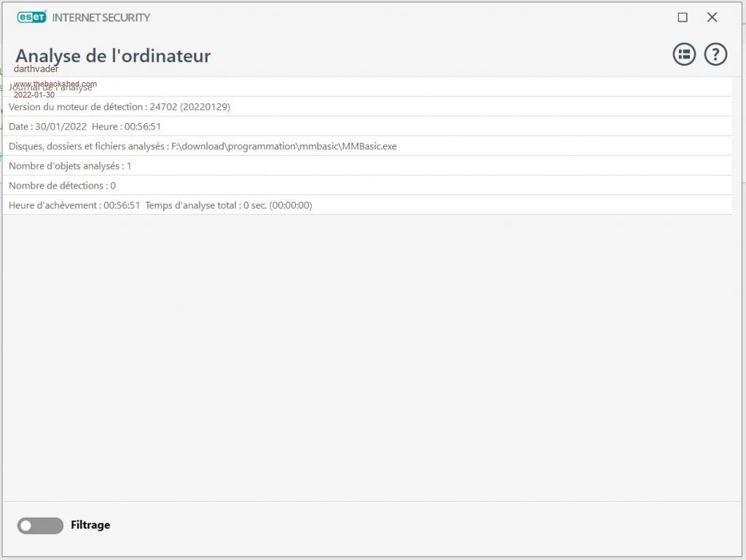
Task: Select the Nombre d'objets analysés row
Action: click(70, 166)
